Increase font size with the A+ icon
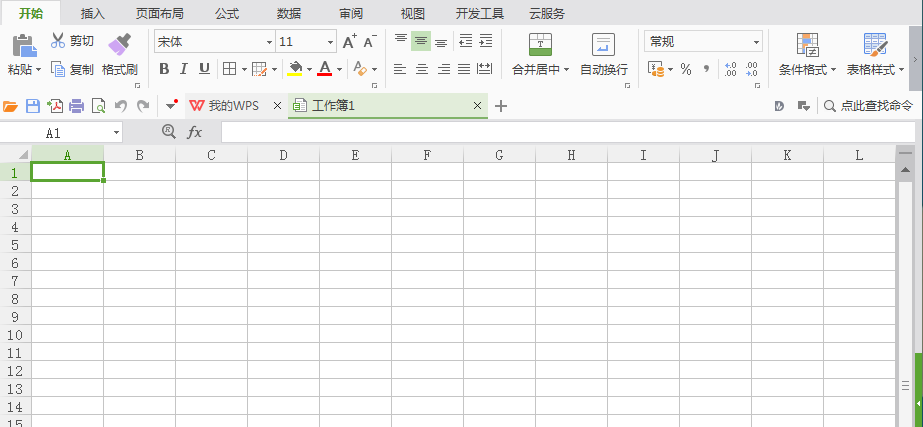The width and height of the screenshot is (923, 427). click(350, 42)
